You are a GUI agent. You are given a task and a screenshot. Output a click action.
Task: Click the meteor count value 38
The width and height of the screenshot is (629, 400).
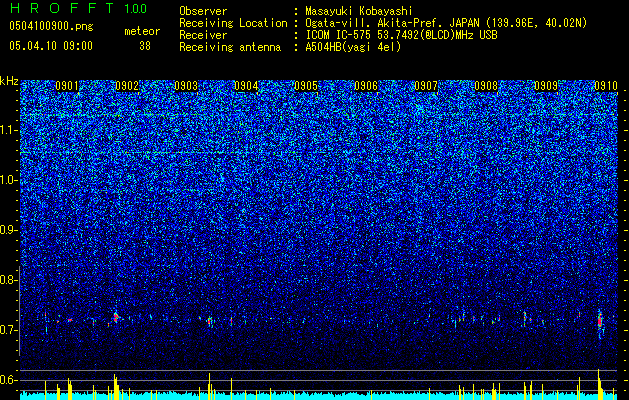(145, 46)
